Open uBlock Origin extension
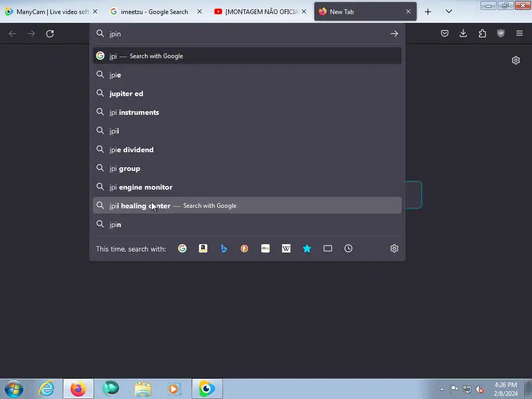Image resolution: width=532 pixels, height=399 pixels. 501,33
